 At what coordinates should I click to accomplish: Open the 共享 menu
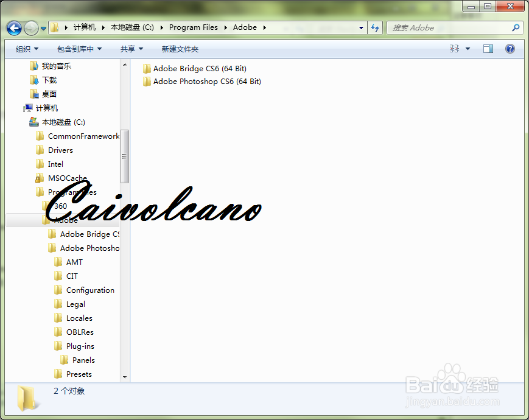[131, 49]
